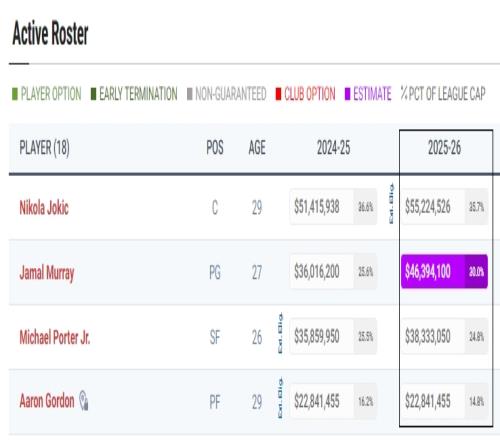This screenshot has width=500, height=440.
Task: Open Nikola Jokic player page
Action: tap(44, 208)
